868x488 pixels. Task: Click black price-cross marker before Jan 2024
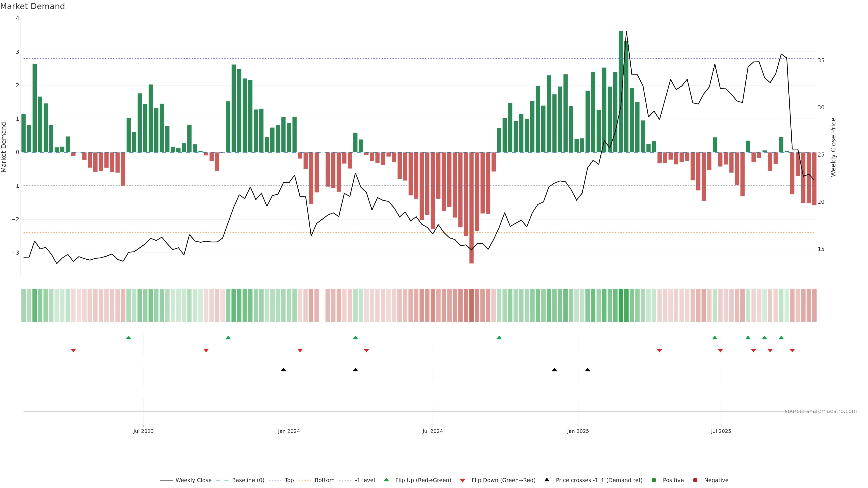click(283, 370)
